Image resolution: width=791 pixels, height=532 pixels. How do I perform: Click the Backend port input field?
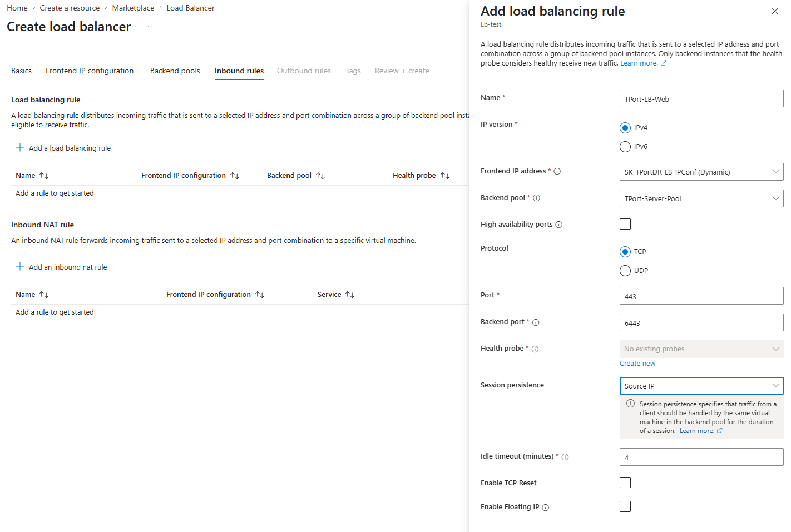click(x=701, y=322)
